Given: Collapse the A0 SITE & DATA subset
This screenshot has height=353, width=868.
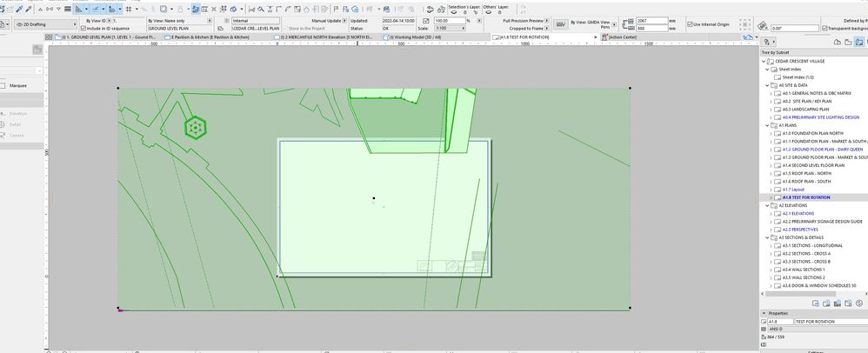Looking at the screenshot, I should point(767,86).
